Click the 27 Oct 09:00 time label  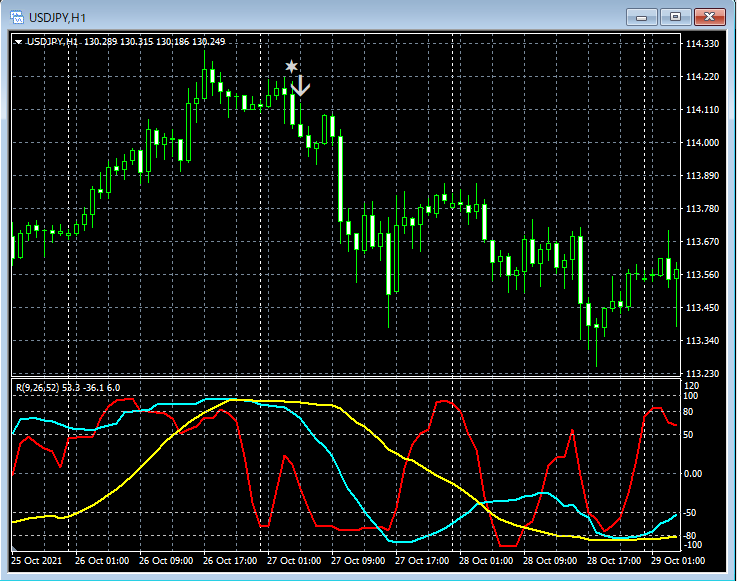click(358, 561)
